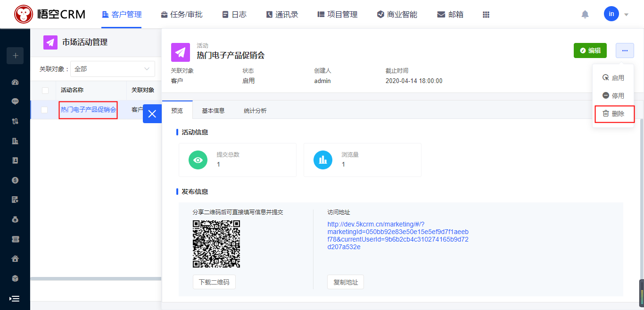Viewport: 644px width, 310px height.
Task: Switch to the 统计分析 tab
Action: click(x=255, y=111)
